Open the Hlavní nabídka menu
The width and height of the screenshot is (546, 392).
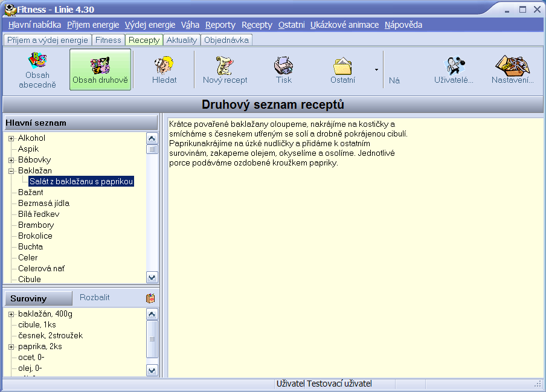click(35, 25)
